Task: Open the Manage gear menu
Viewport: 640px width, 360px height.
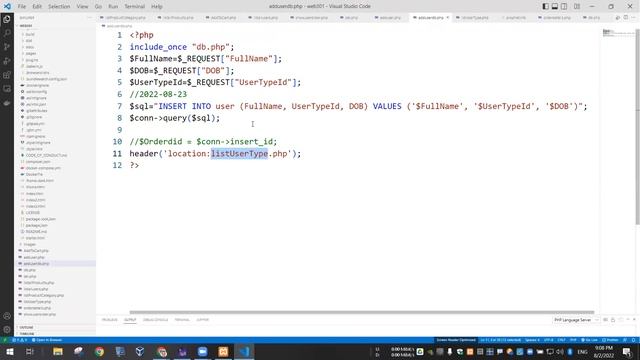Action: point(7,329)
